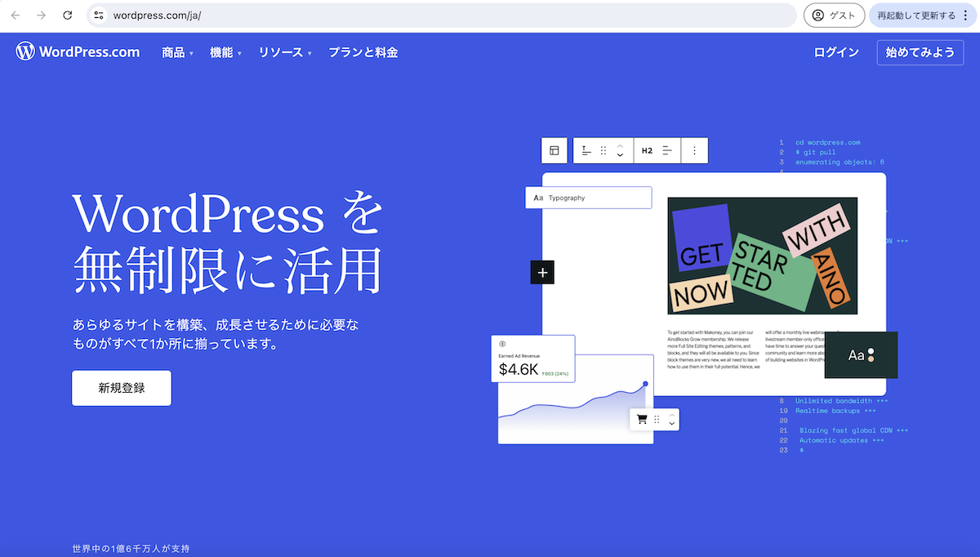Click the revenue graph end point

click(x=645, y=384)
